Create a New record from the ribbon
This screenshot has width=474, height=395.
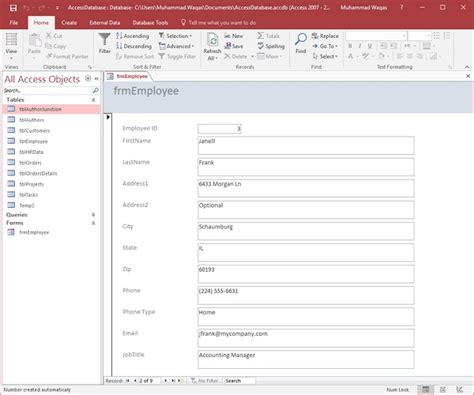[233, 36]
